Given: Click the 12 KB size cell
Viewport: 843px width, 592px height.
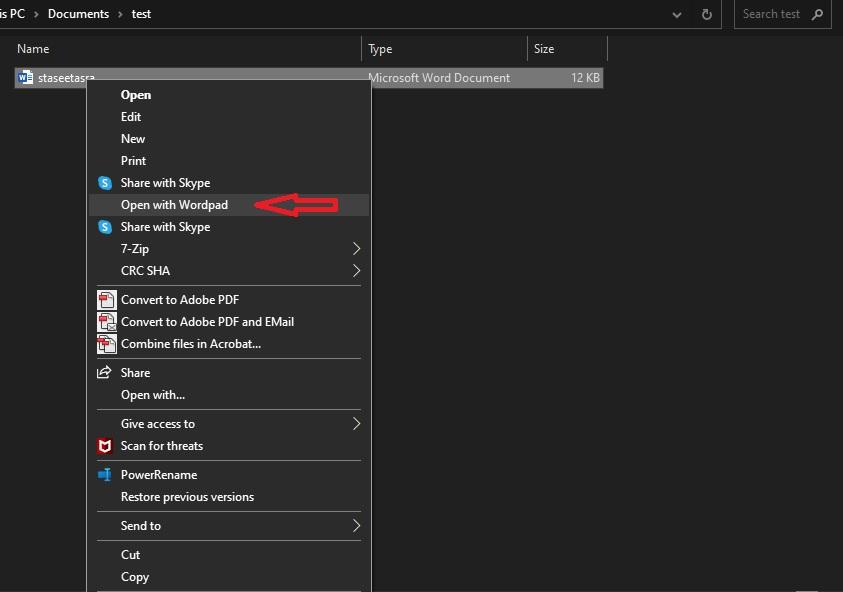Looking at the screenshot, I should 585,78.
